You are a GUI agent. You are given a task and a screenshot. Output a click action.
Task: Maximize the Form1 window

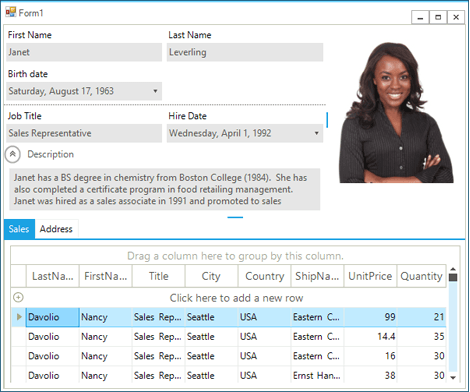point(438,17)
